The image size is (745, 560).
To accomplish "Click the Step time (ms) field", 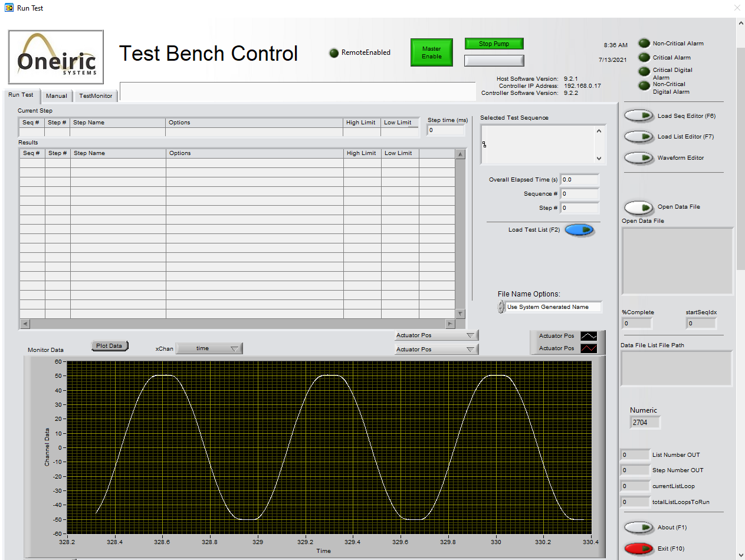I will [x=446, y=130].
